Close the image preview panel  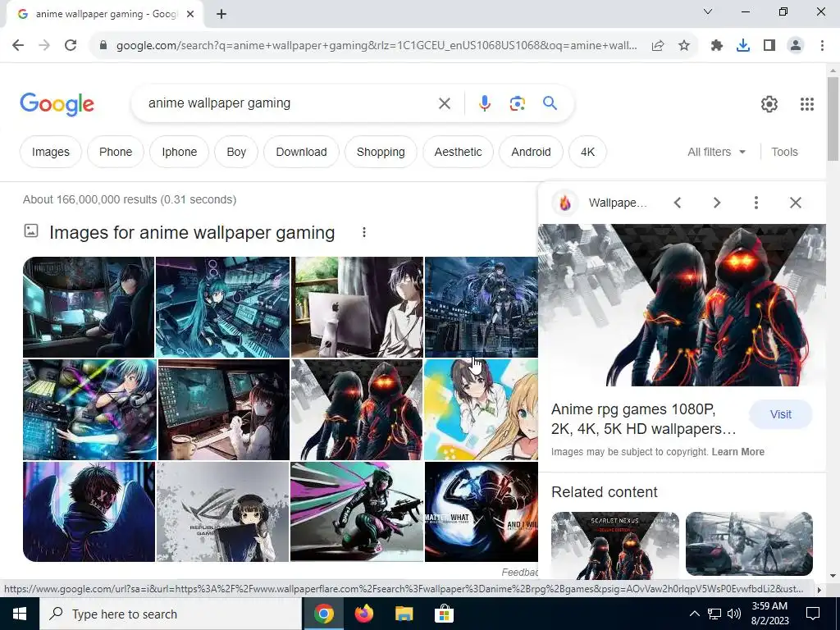[796, 203]
